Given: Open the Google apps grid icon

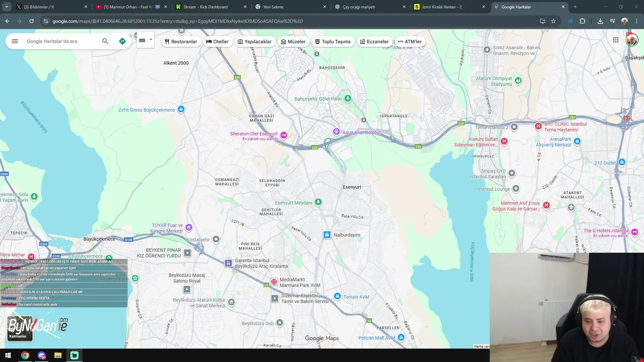Looking at the screenshot, I should coord(616,40).
